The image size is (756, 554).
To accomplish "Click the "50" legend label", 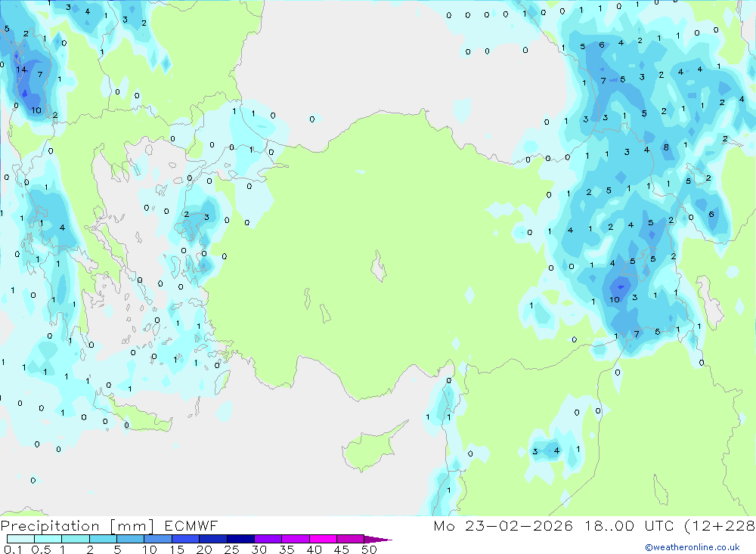I will [369, 549].
